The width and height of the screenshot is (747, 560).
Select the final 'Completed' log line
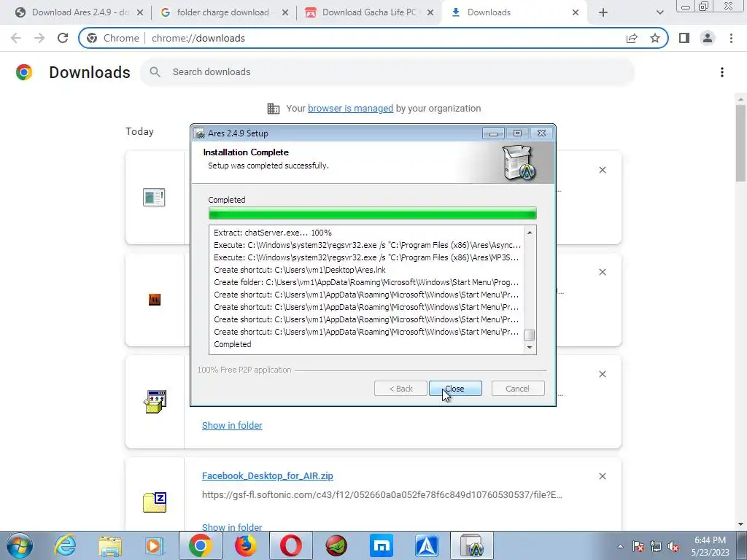point(233,344)
